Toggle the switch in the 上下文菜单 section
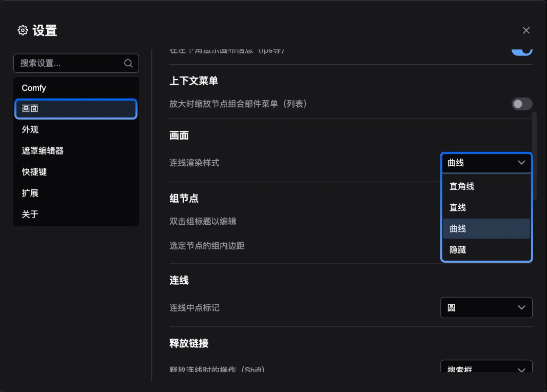Image resolution: width=547 pixels, height=392 pixels. point(522,104)
